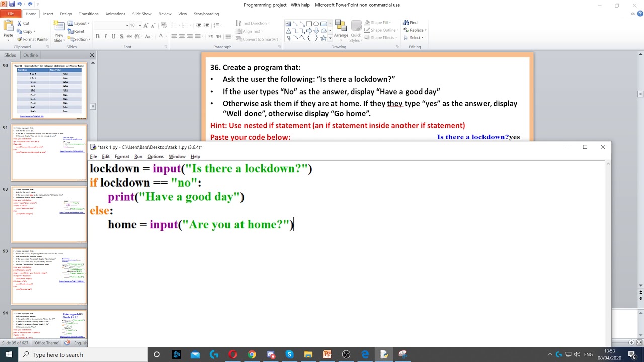Click the Find binoculars button

click(410, 23)
